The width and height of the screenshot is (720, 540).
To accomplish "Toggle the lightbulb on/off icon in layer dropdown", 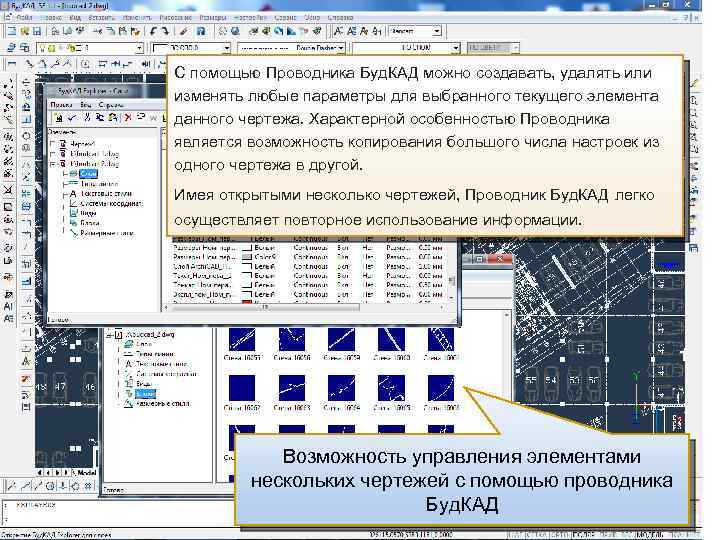I will (x=42, y=47).
